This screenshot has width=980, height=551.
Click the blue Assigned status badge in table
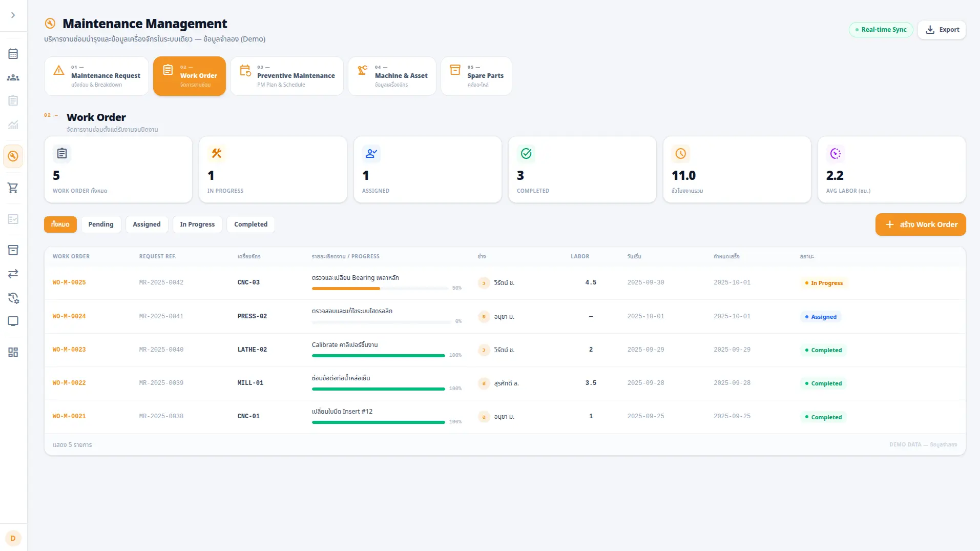tap(821, 317)
